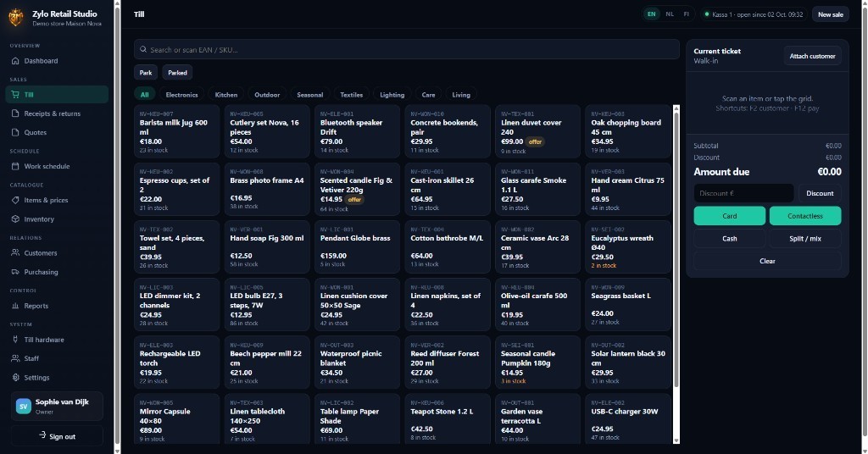The image size is (868, 454).
Task: Add Barista milk jug 600 ml to ticket
Action: [x=176, y=131]
